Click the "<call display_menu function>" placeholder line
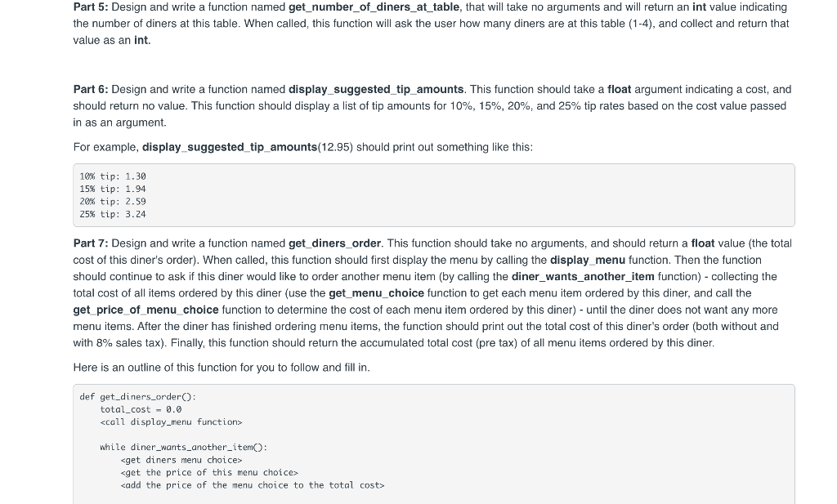The width and height of the screenshot is (837, 504). 171,421
